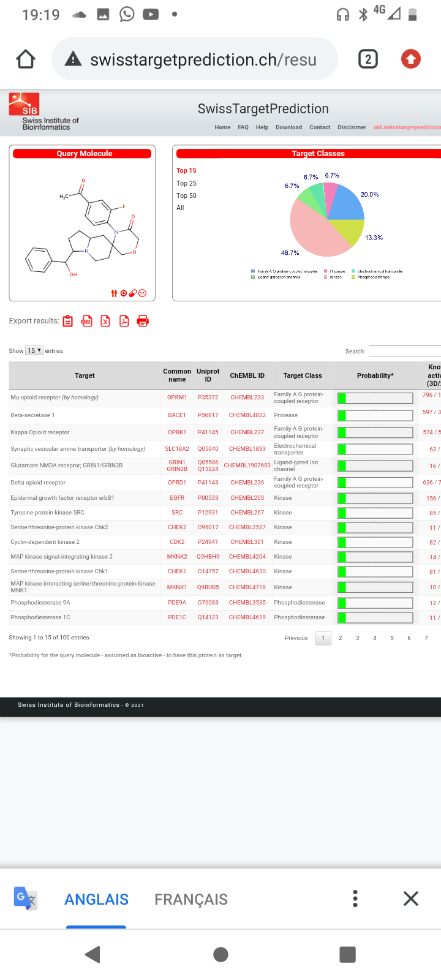The height and width of the screenshot is (980, 441).
Task: Open Uniprot ID P12931 for SRC
Action: pyautogui.click(x=208, y=513)
